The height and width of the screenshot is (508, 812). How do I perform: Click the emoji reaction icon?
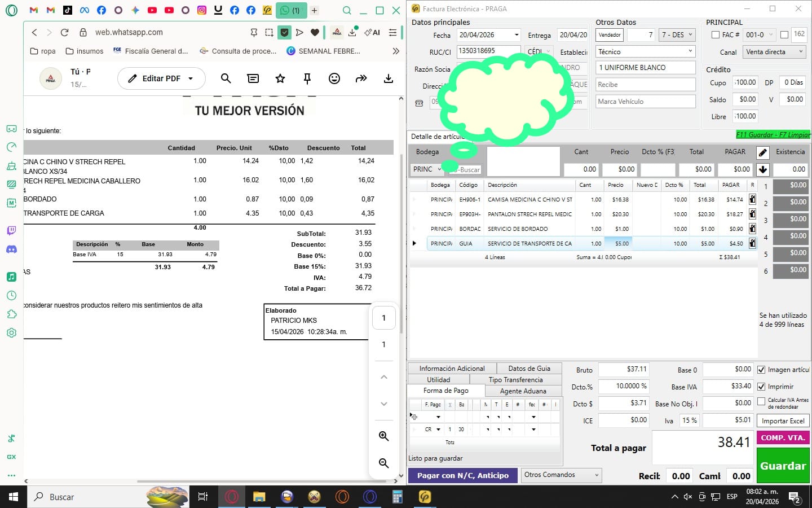pos(334,78)
